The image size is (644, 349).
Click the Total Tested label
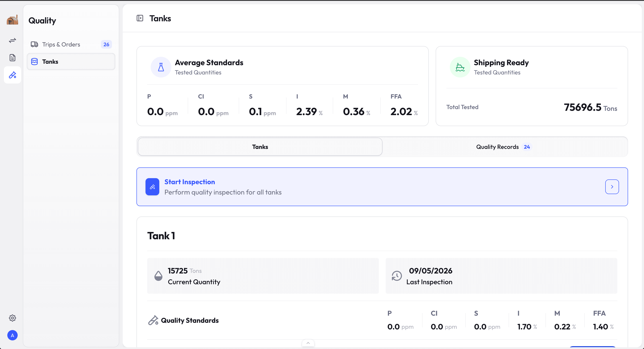tap(462, 107)
